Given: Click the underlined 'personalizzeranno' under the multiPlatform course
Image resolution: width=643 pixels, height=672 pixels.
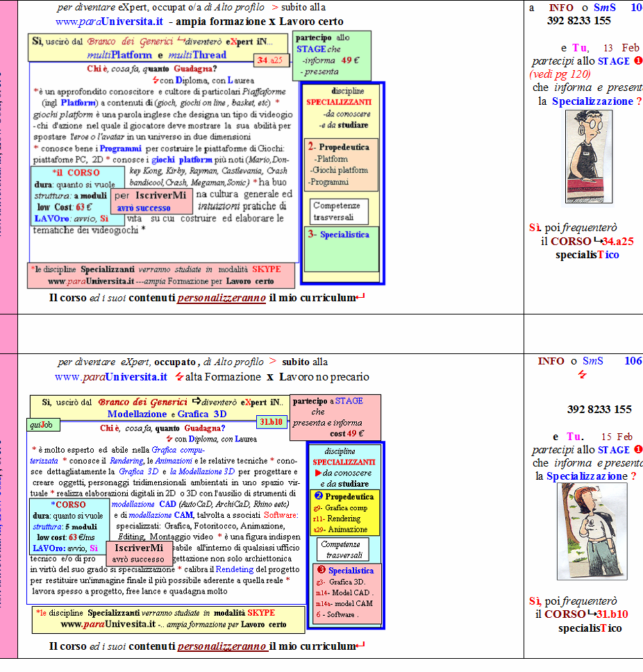Looking at the screenshot, I should (222, 298).
